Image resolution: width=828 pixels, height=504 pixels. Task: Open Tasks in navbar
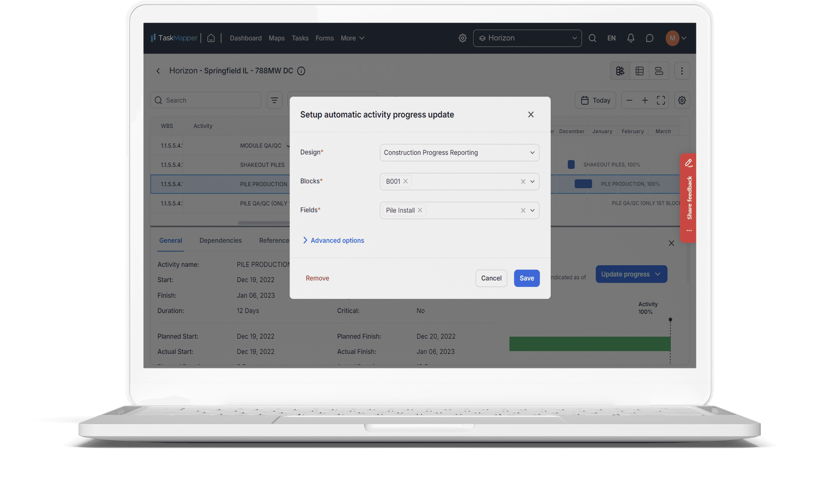tap(300, 38)
